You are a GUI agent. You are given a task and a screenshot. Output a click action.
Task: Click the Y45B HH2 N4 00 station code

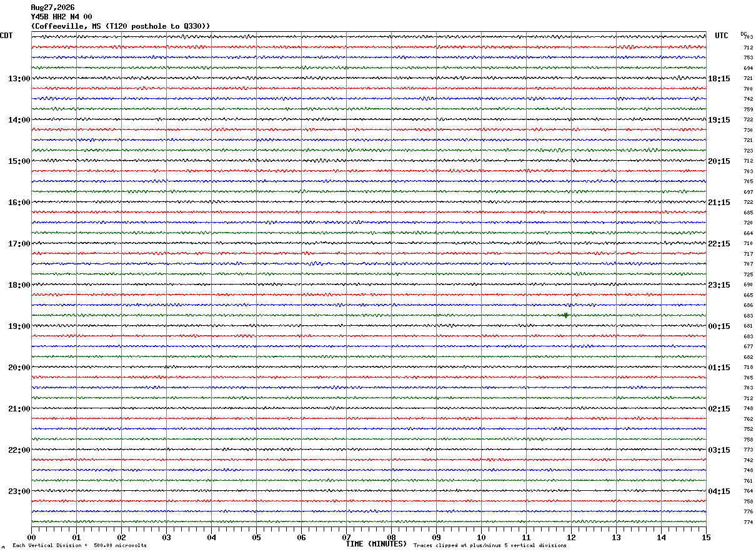tap(61, 17)
